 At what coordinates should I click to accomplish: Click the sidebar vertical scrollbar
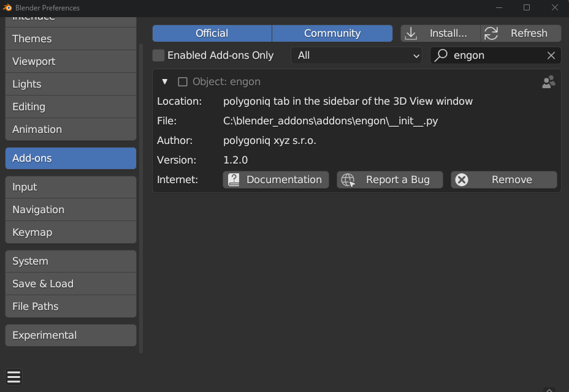click(141, 198)
